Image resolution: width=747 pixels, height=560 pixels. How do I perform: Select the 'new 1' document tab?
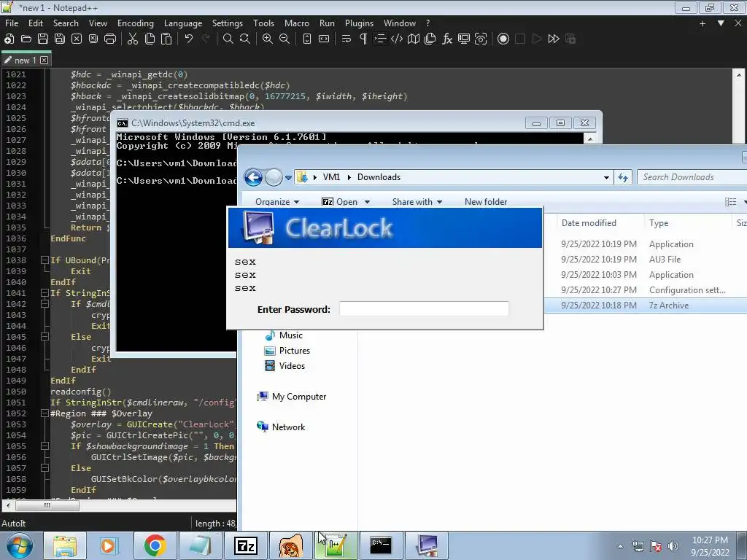[26, 60]
